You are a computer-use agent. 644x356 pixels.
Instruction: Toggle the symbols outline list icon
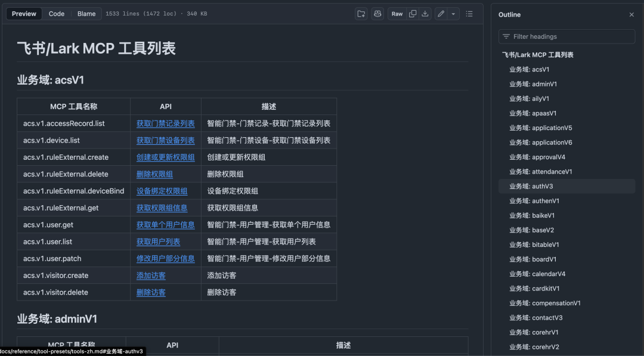coord(469,13)
